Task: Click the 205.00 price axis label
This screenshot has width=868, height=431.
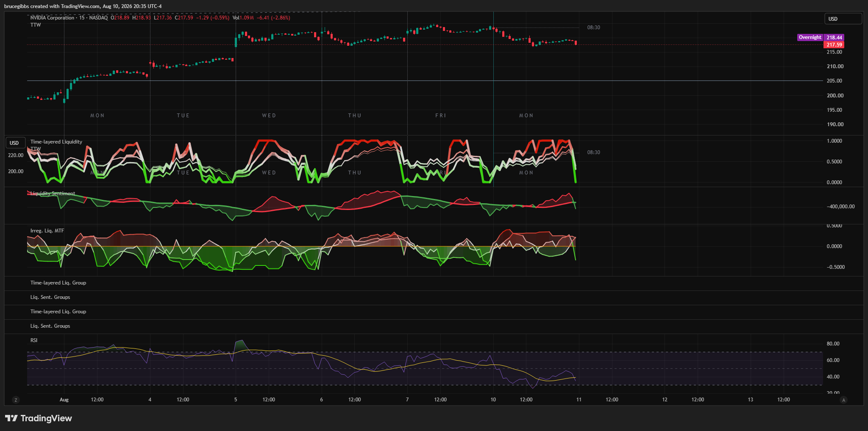Action: pos(835,81)
